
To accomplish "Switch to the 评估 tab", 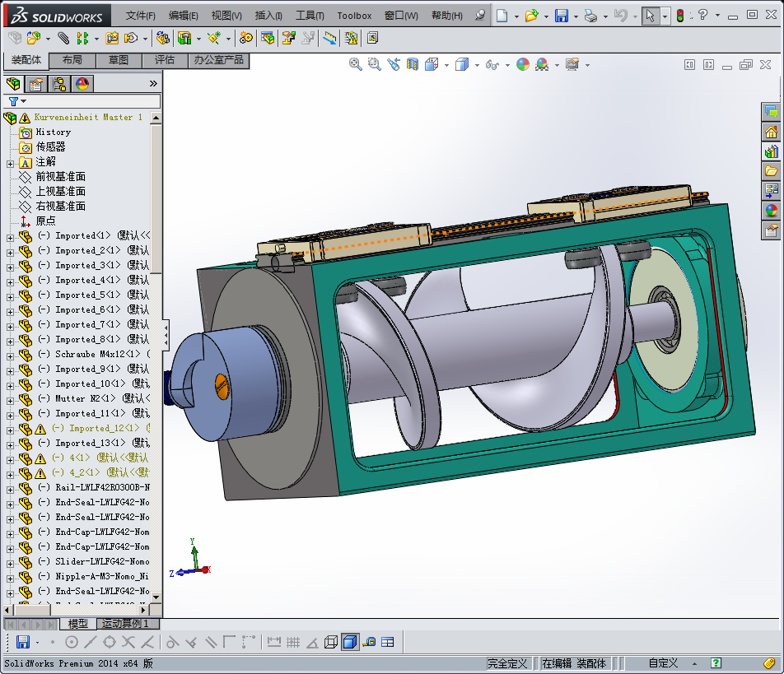I will point(165,60).
